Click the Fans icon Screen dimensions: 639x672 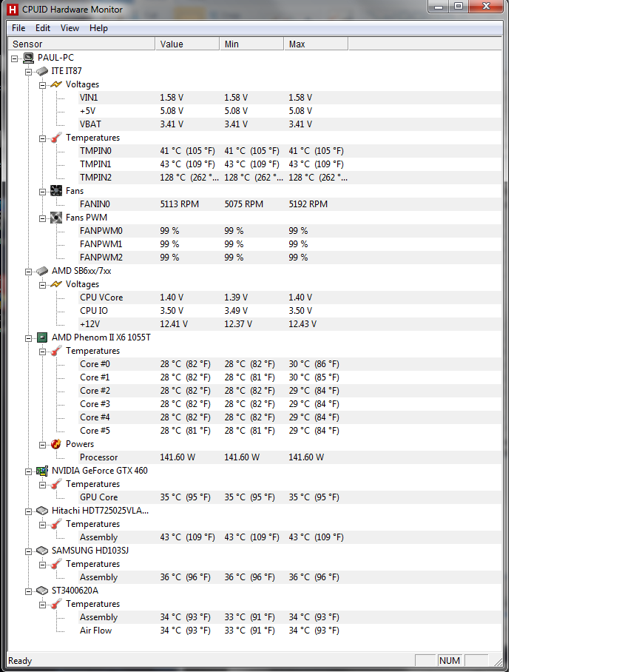56,191
